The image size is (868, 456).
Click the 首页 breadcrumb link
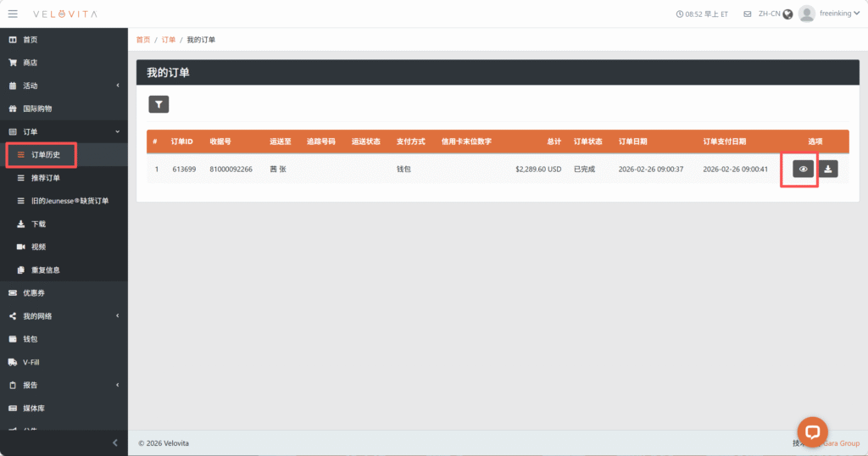142,40
